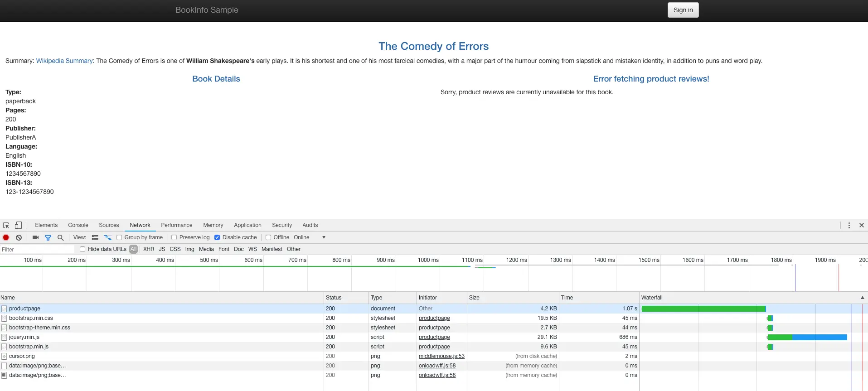
Task: Enable Offline checkbox
Action: click(268, 237)
